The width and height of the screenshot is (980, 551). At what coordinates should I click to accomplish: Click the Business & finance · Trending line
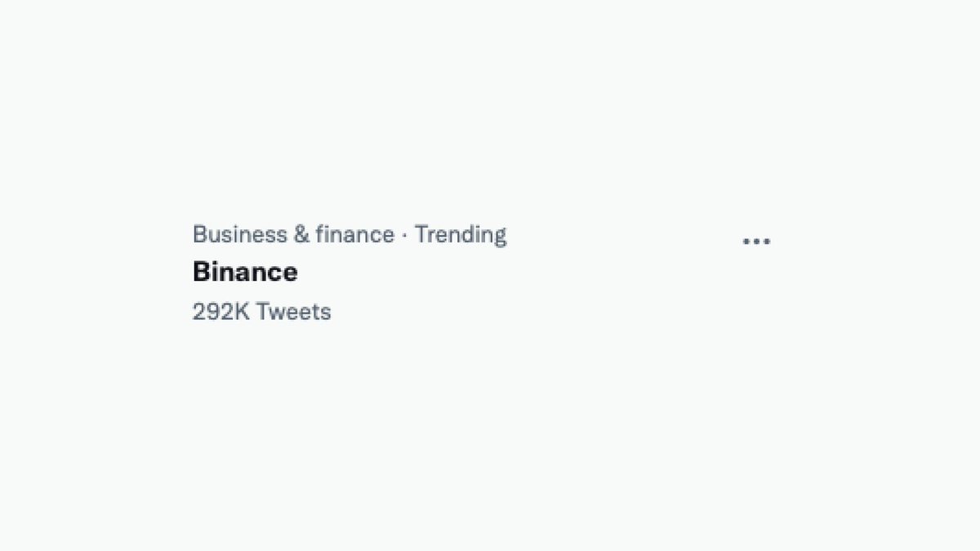pos(349,235)
